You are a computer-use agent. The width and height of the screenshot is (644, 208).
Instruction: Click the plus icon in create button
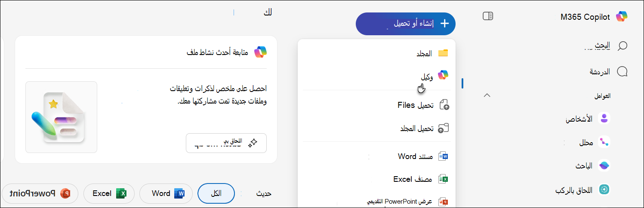coord(445,24)
